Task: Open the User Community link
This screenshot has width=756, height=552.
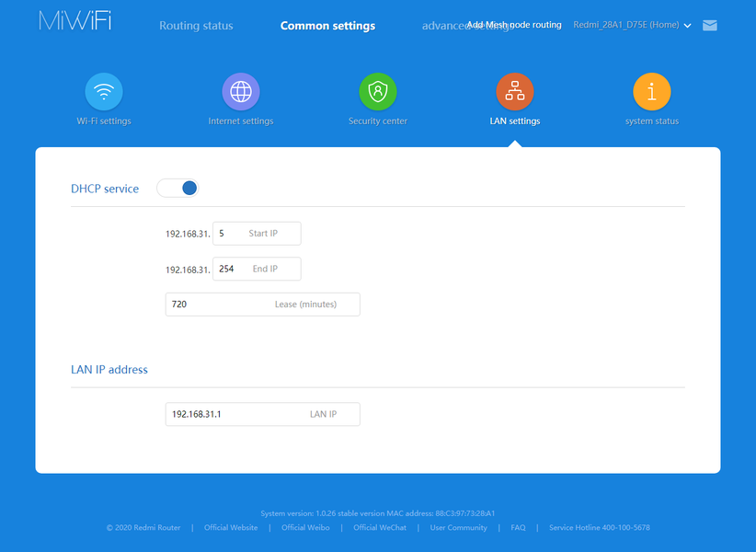Action: (458, 527)
